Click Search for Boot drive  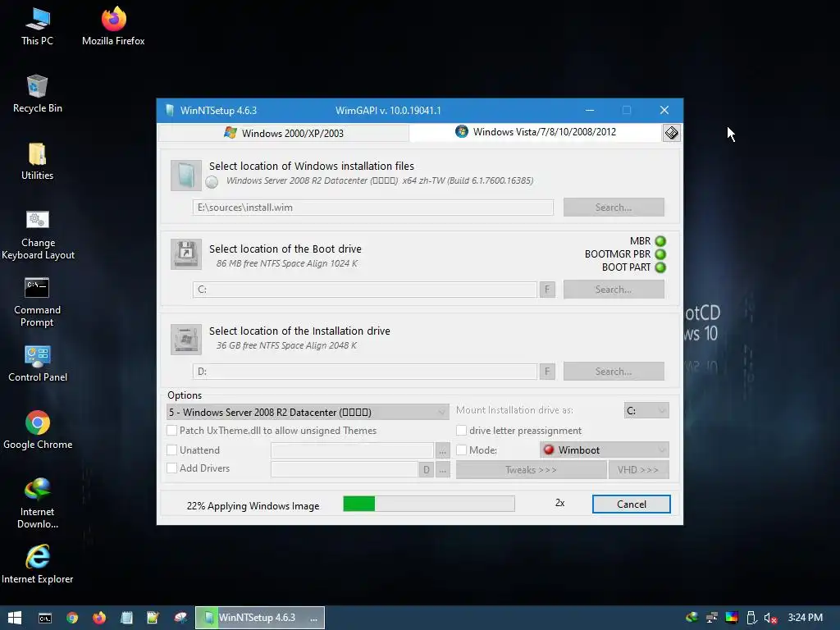click(x=614, y=290)
